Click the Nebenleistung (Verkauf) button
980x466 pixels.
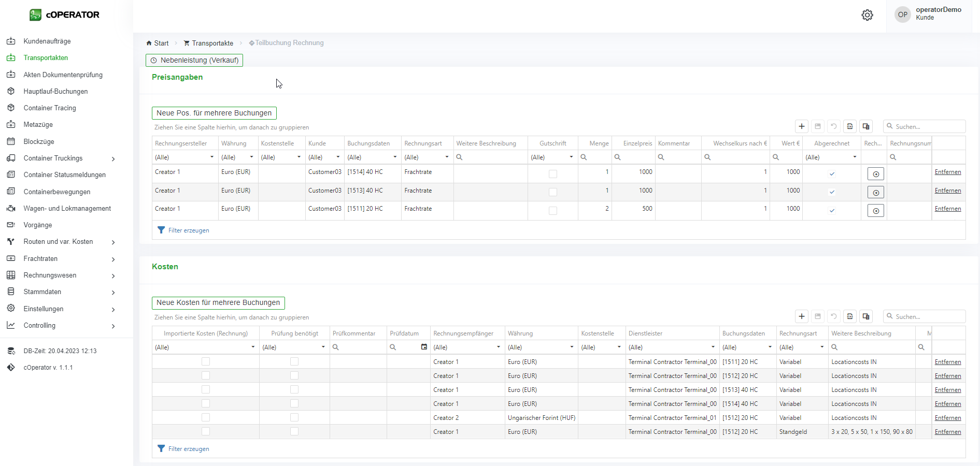194,61
